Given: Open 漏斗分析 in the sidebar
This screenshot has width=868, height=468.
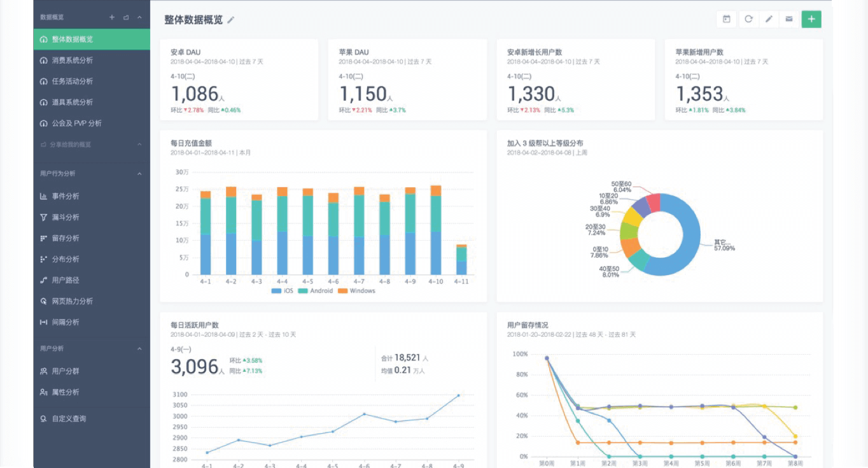Looking at the screenshot, I should (65, 217).
